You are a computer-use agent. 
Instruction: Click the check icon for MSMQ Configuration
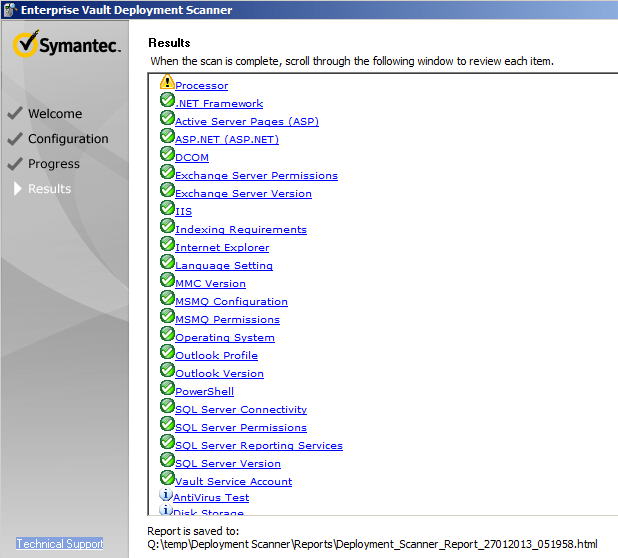167,298
